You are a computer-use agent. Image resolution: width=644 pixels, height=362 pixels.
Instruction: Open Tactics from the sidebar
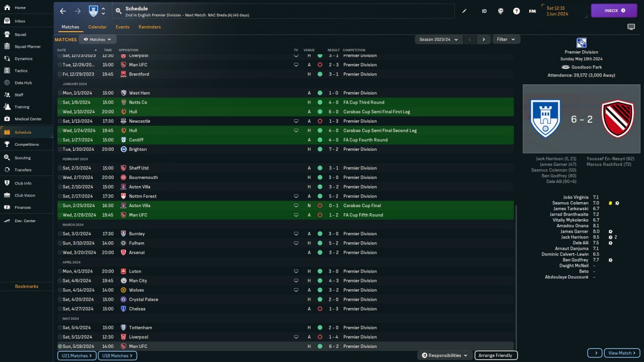pos(21,71)
